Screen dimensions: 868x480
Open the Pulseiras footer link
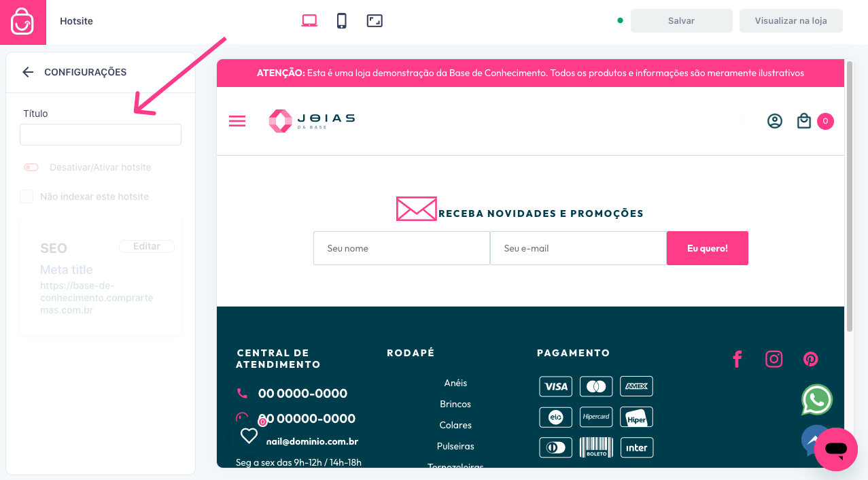tap(455, 446)
